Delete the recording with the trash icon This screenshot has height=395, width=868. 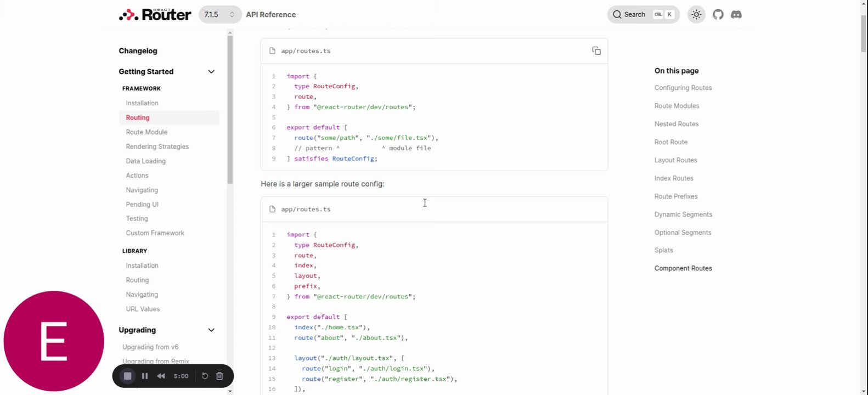(x=219, y=376)
